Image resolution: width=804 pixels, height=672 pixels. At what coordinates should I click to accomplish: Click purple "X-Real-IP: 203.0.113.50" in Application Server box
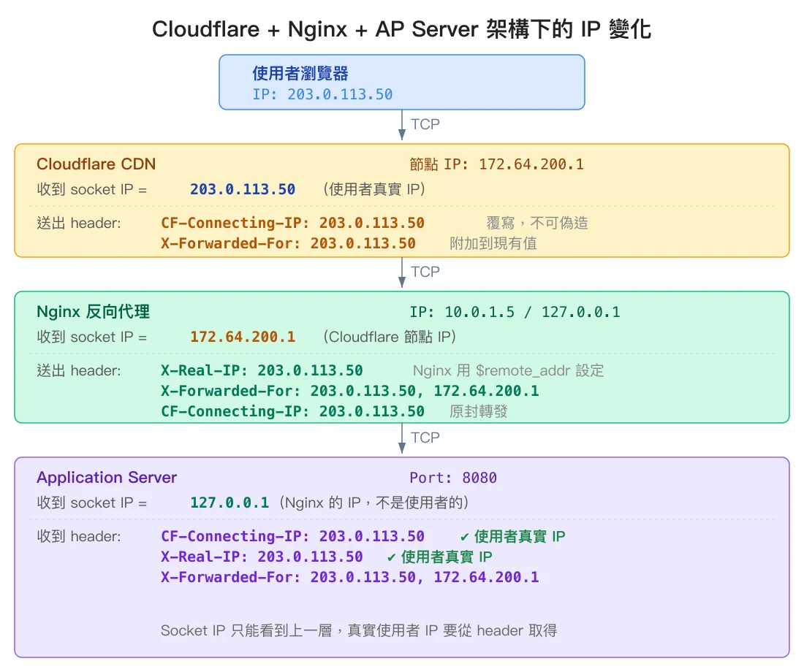(x=262, y=557)
